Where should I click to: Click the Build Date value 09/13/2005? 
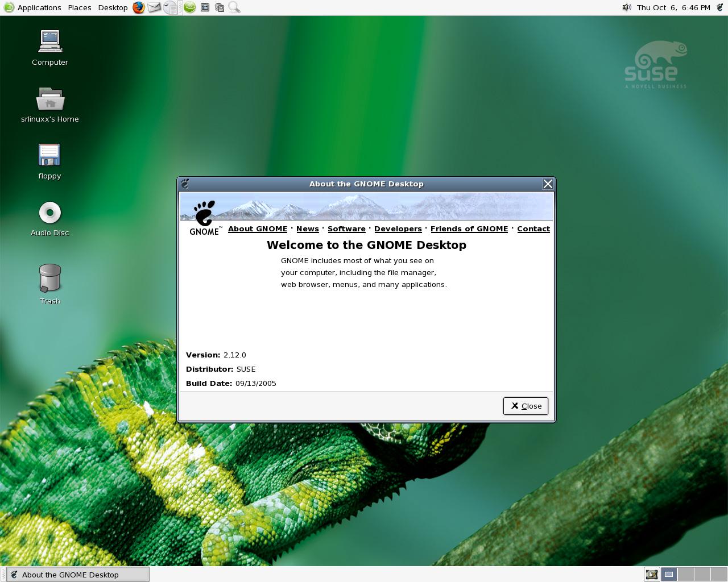coord(256,383)
